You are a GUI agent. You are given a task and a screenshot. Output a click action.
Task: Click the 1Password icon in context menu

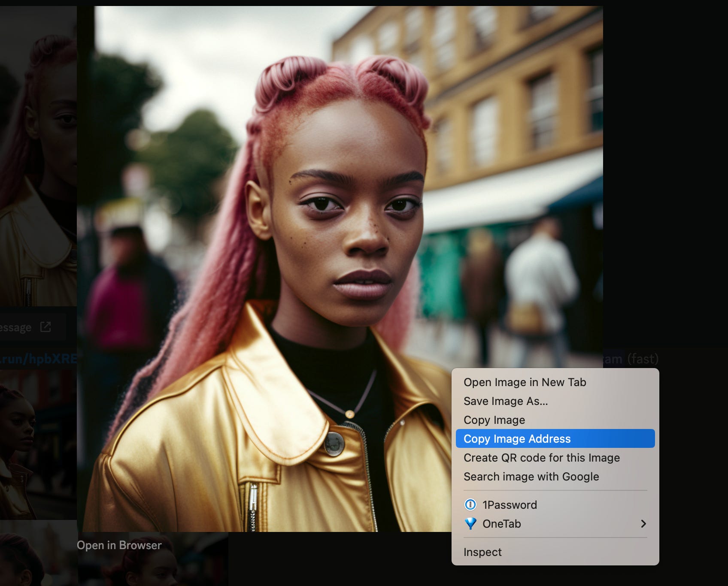coord(470,505)
